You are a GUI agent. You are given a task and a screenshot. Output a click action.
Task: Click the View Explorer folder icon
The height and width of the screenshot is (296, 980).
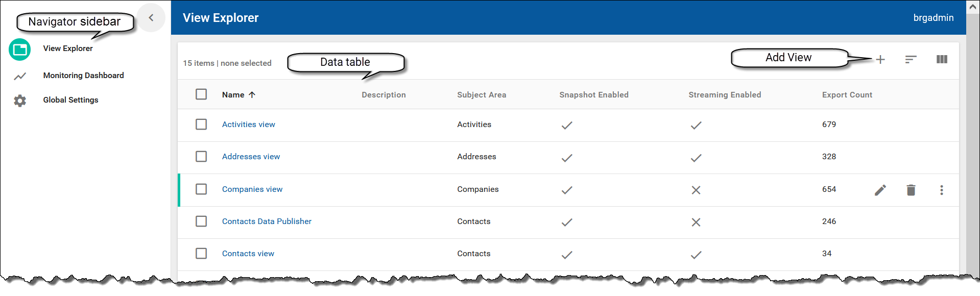coord(20,50)
